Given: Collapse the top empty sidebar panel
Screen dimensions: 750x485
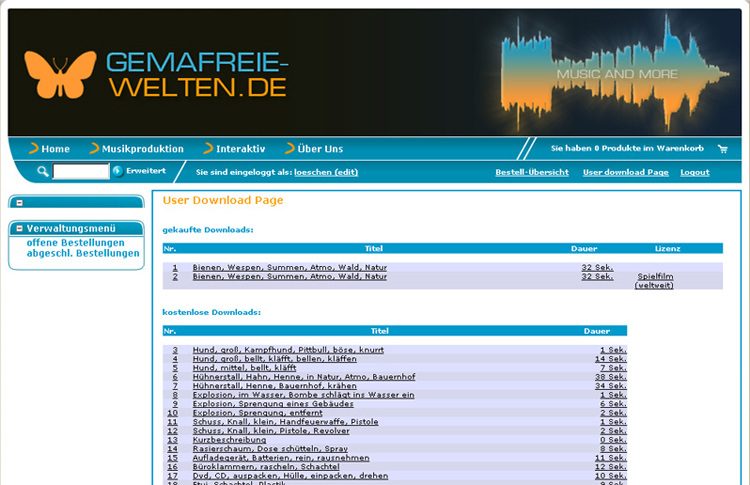Looking at the screenshot, I should (x=20, y=203).
